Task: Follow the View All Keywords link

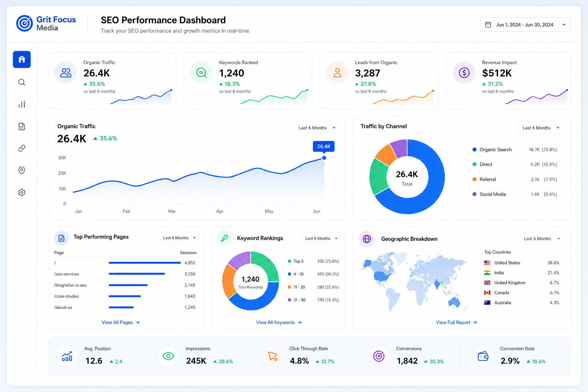Action: tap(279, 322)
